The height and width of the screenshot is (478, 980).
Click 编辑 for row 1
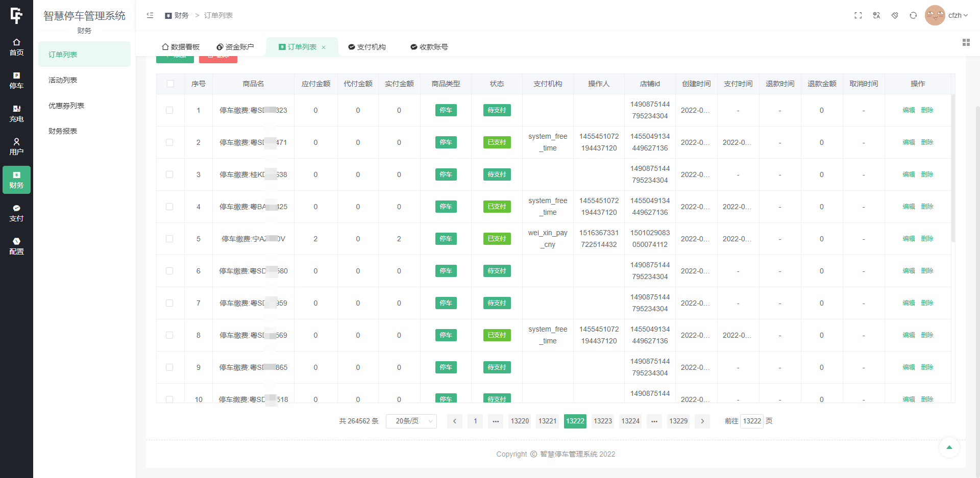909,110
